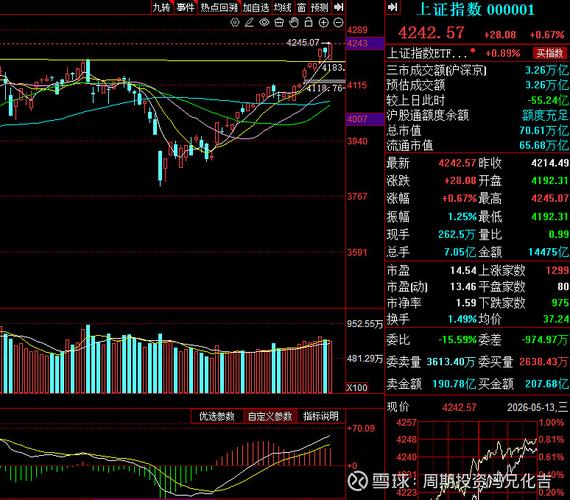Toggle the chart lock icon
The width and height of the screenshot is (570, 500).
point(308,23)
